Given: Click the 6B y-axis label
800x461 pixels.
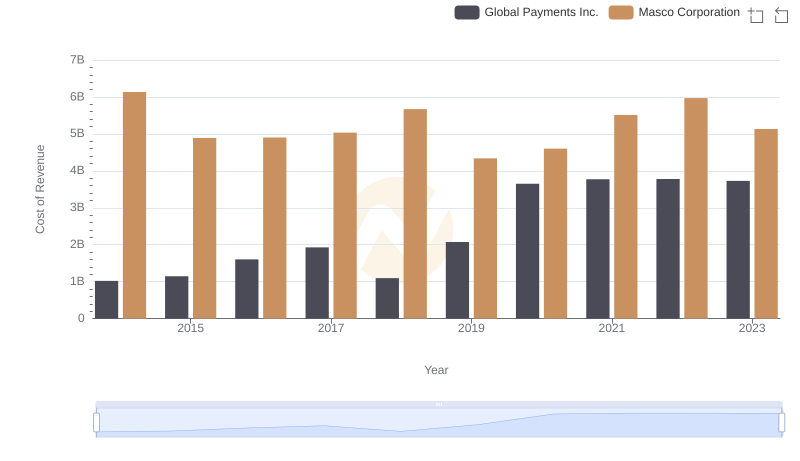Looking at the screenshot, I should click(77, 97).
